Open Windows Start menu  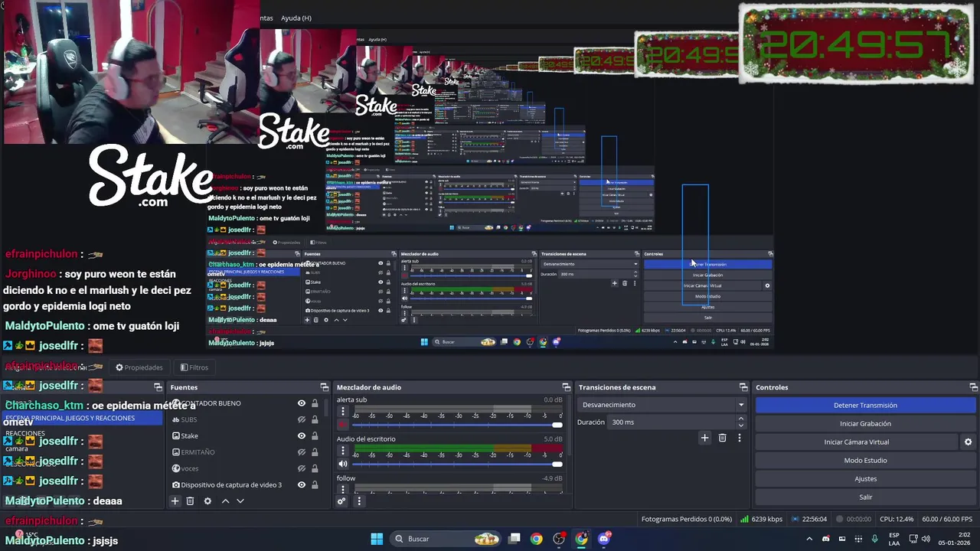coord(377,539)
